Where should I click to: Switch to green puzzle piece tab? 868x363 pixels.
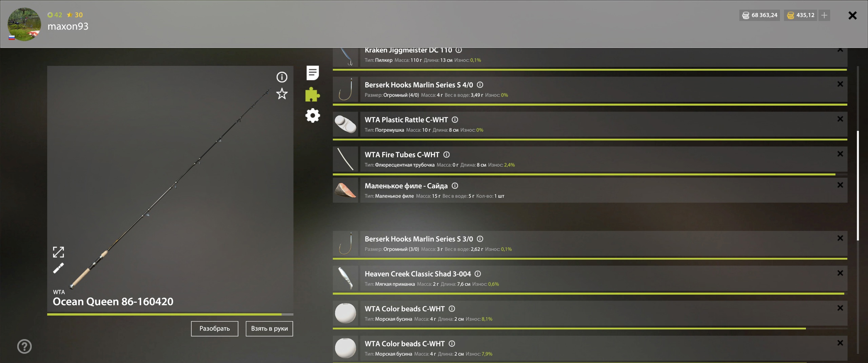point(313,94)
